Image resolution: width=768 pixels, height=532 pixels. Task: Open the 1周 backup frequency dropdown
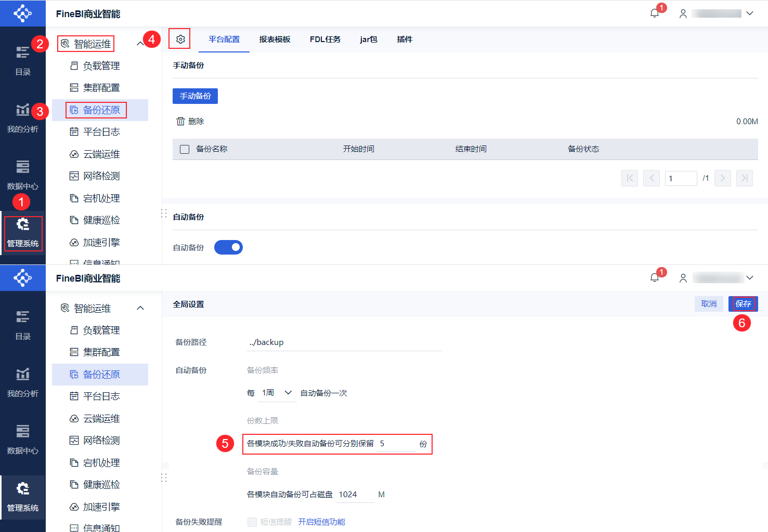coord(277,393)
